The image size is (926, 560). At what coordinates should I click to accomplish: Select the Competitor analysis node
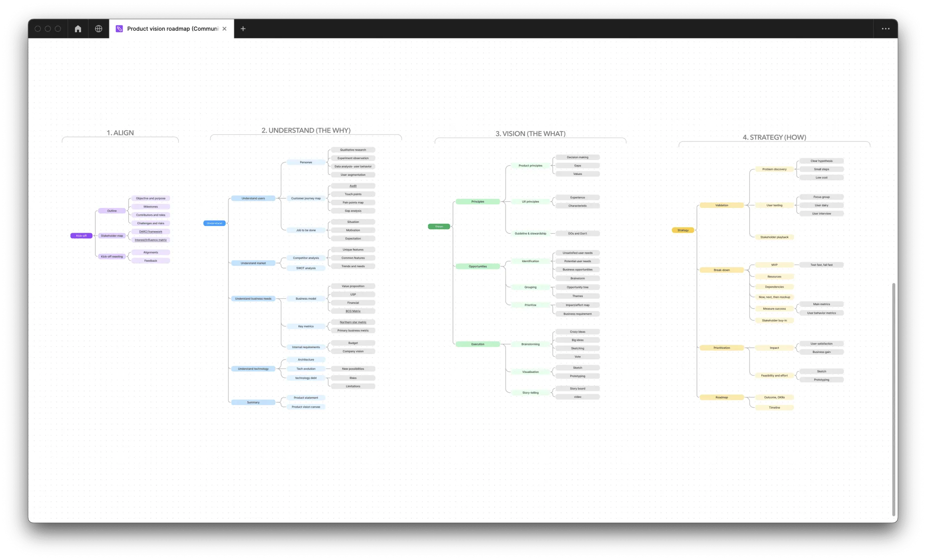pos(306,258)
